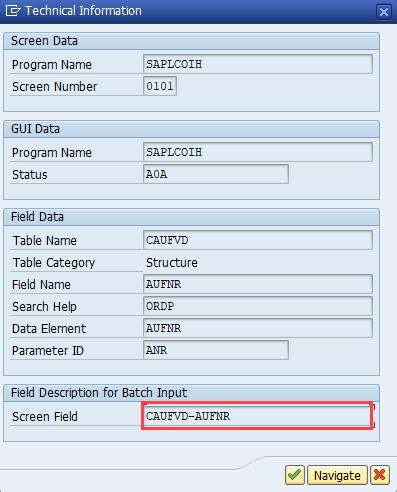
Task: Click the GUI Data Program Name field
Action: pos(258,152)
